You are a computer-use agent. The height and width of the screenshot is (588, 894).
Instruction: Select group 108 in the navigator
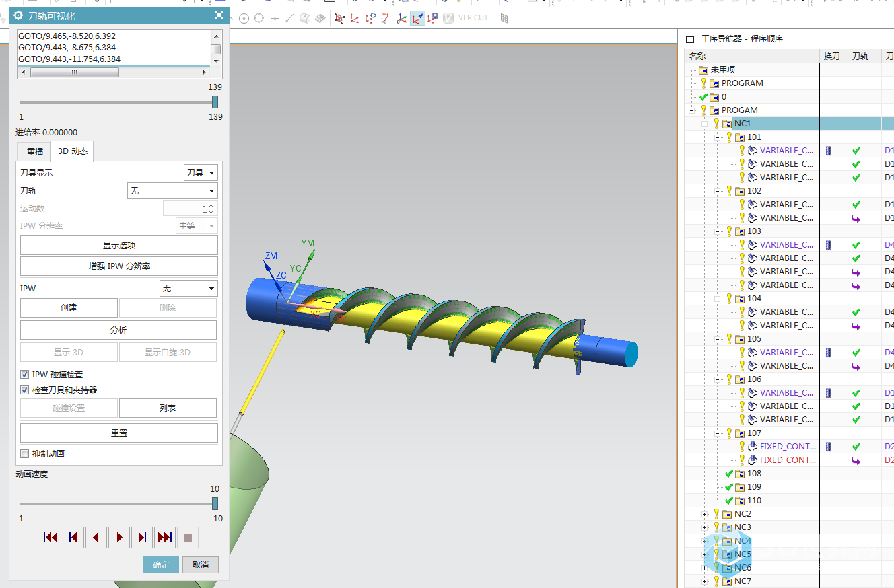pyautogui.click(x=754, y=474)
